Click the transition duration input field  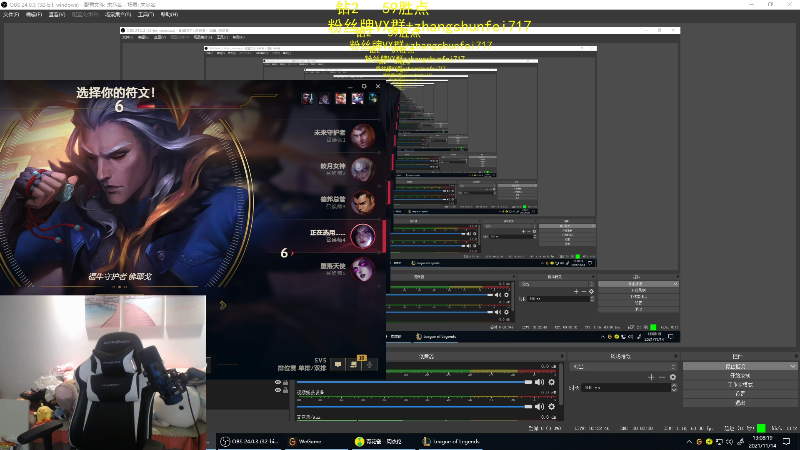[x=627, y=388]
